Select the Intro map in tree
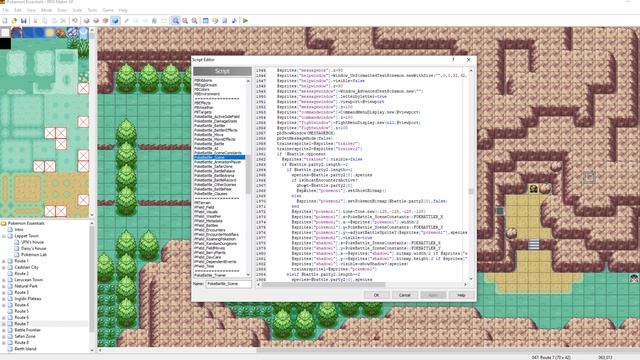The image size is (640, 360). pyautogui.click(x=19, y=229)
